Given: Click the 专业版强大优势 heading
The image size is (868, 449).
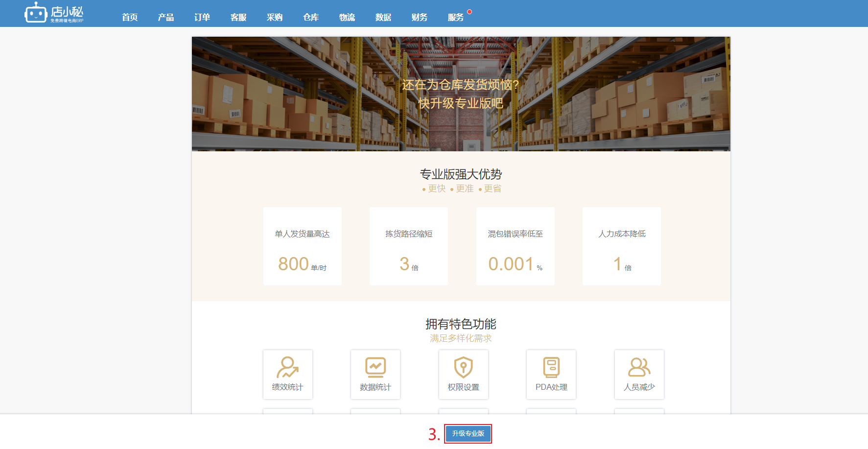Looking at the screenshot, I should (461, 174).
